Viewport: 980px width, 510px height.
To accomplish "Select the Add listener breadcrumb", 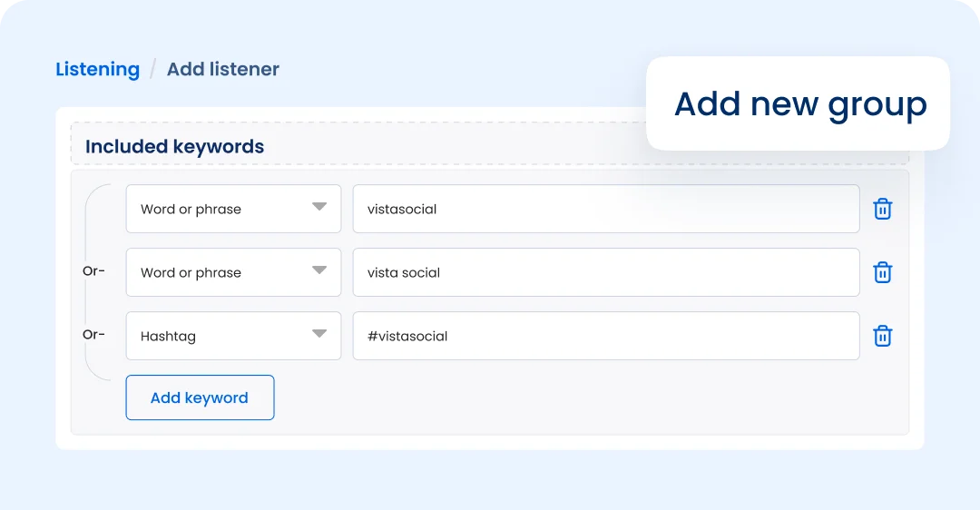I will pyautogui.click(x=223, y=69).
